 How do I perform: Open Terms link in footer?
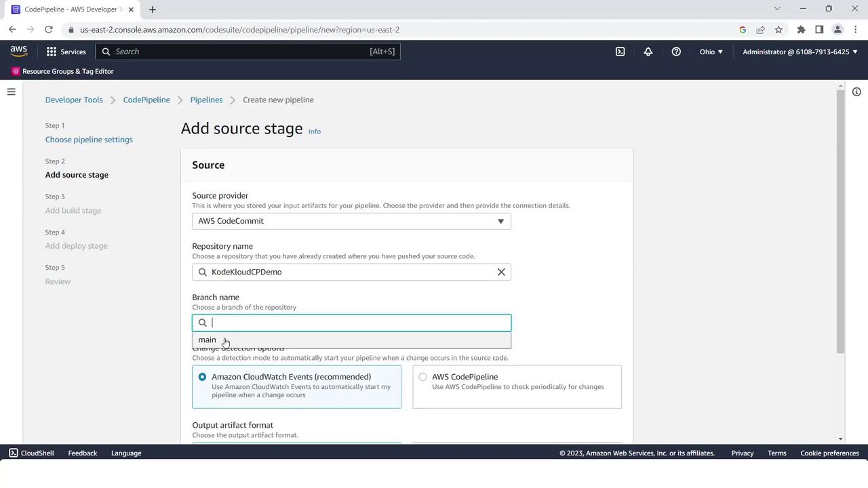point(777,453)
